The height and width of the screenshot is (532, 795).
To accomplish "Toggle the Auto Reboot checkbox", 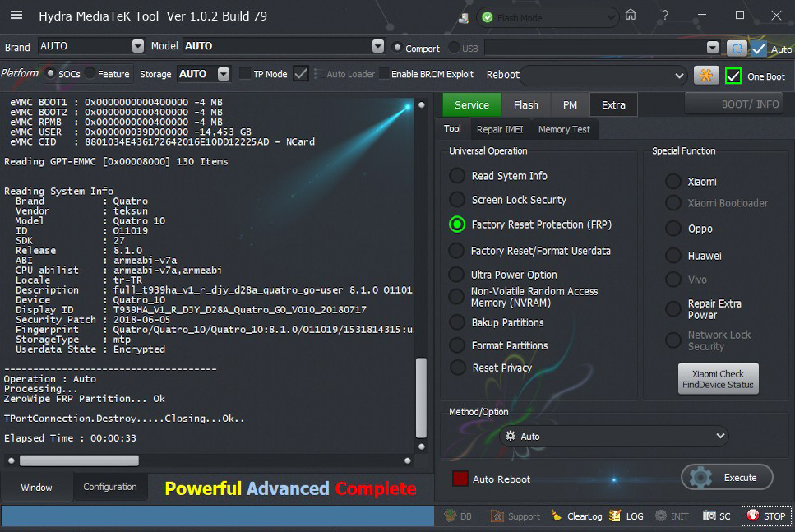I will [460, 479].
